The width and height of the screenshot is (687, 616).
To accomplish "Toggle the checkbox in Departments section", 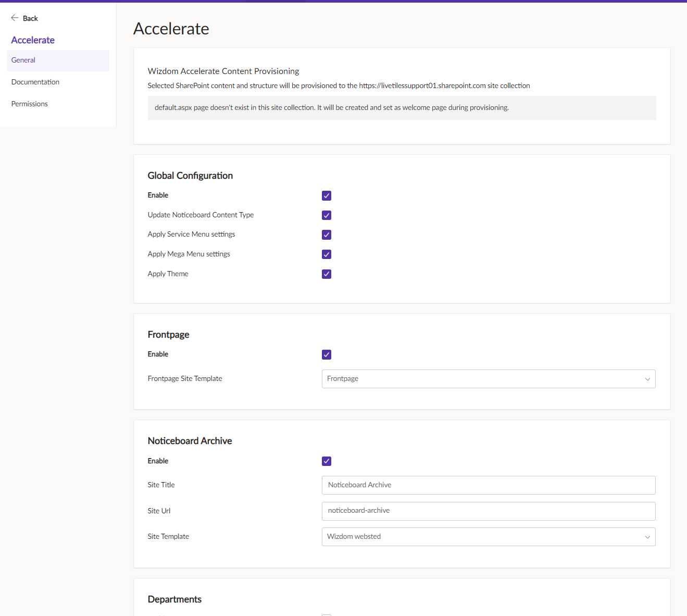I will pyautogui.click(x=326, y=614).
